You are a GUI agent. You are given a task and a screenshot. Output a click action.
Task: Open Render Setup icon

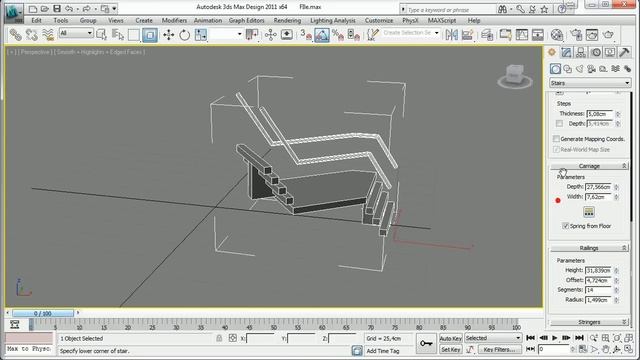(x=576, y=35)
